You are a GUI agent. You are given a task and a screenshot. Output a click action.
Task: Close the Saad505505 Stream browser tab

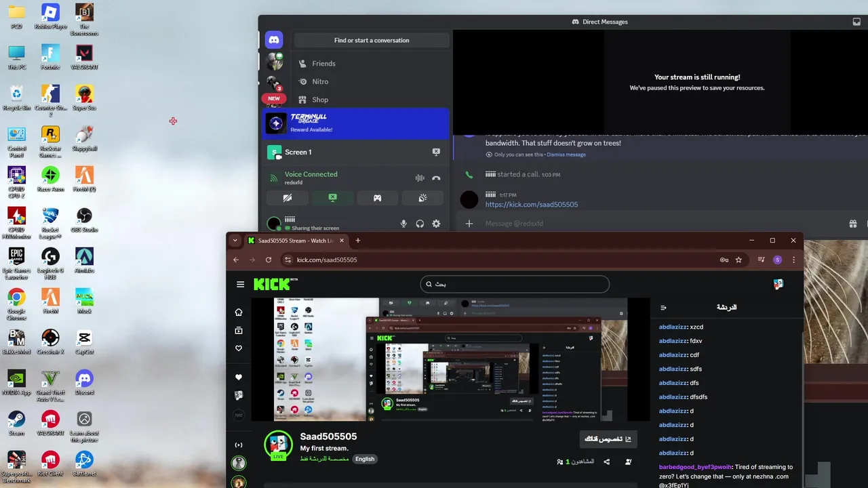coord(342,241)
